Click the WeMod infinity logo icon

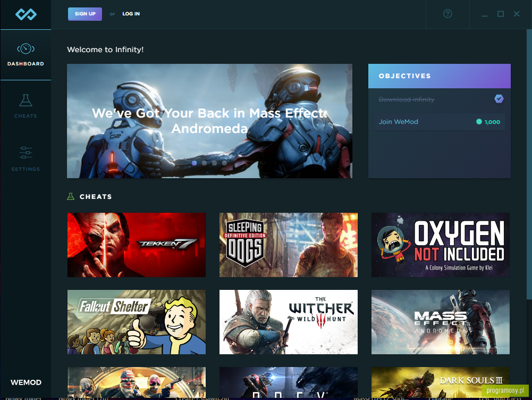pos(26,14)
